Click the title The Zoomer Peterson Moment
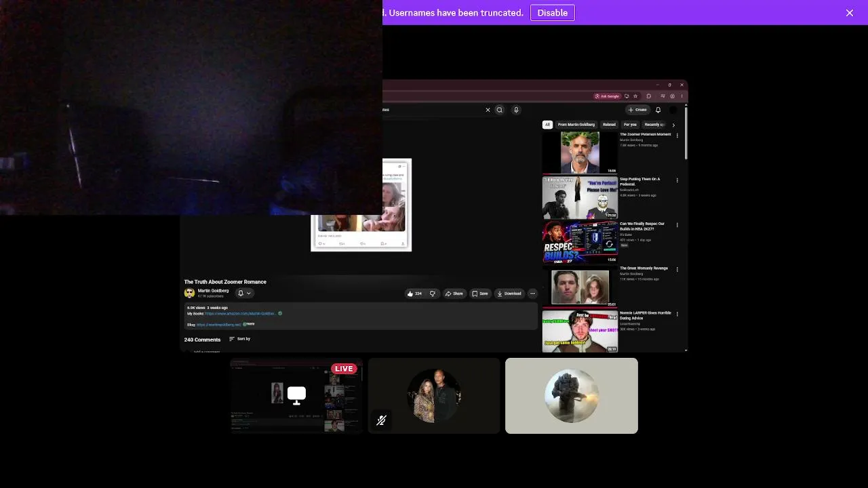The height and width of the screenshot is (488, 868). point(645,134)
